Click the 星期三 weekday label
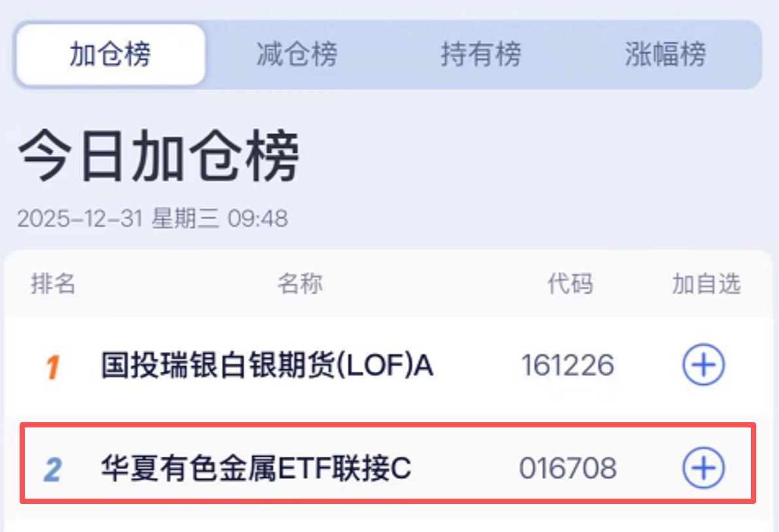This screenshot has width=779, height=532. 186,219
